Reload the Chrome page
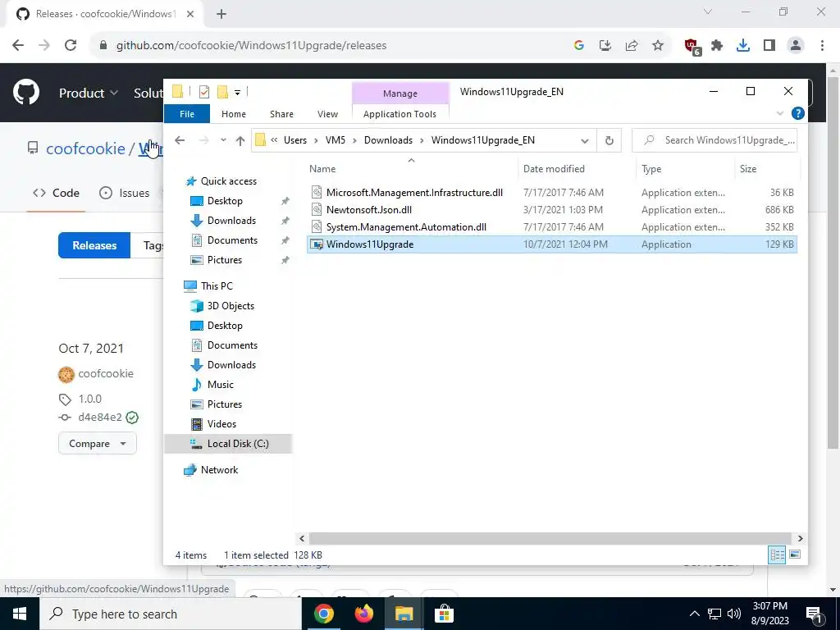 pyautogui.click(x=71, y=45)
